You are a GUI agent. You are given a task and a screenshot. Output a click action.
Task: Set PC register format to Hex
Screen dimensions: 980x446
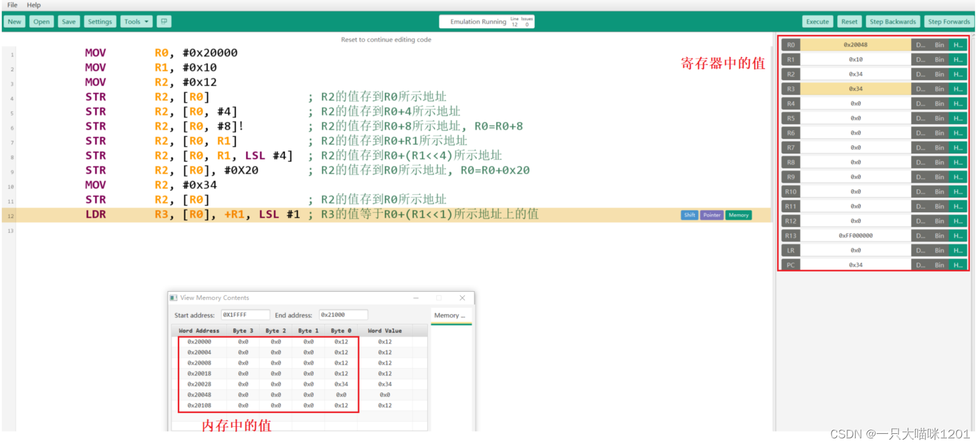point(958,265)
